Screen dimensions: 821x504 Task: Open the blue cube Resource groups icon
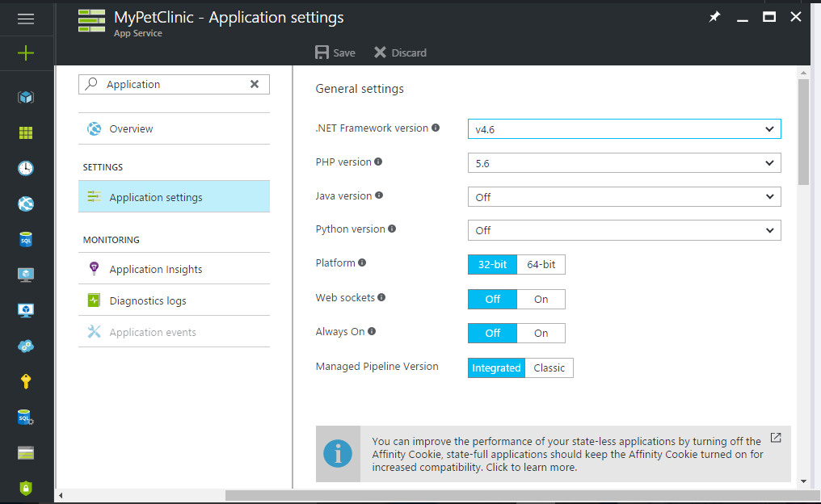point(26,98)
